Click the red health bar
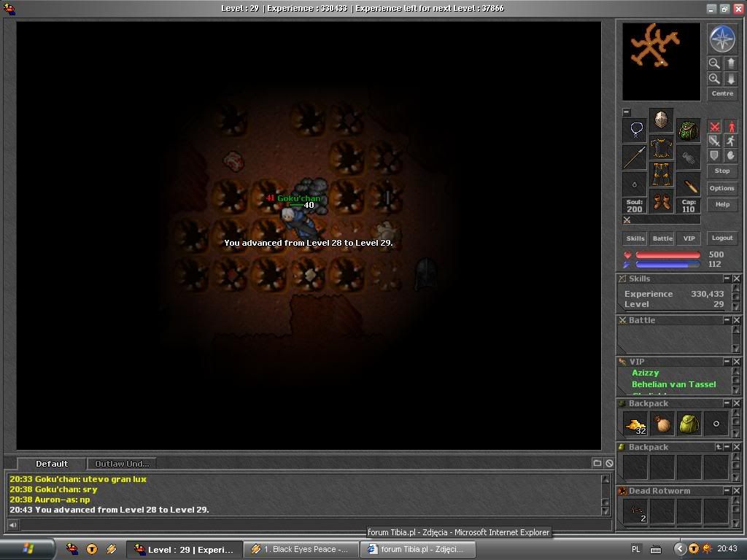This screenshot has height=560, width=747. point(668,255)
